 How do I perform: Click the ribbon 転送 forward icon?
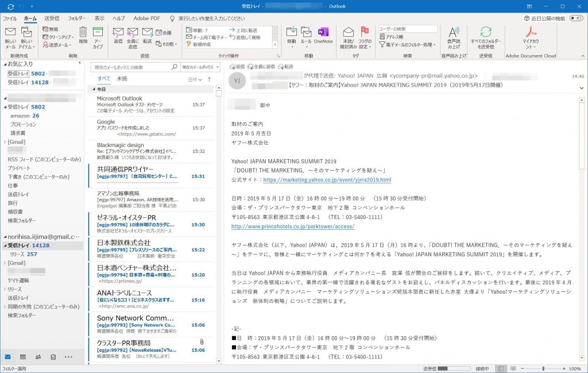pos(148,33)
